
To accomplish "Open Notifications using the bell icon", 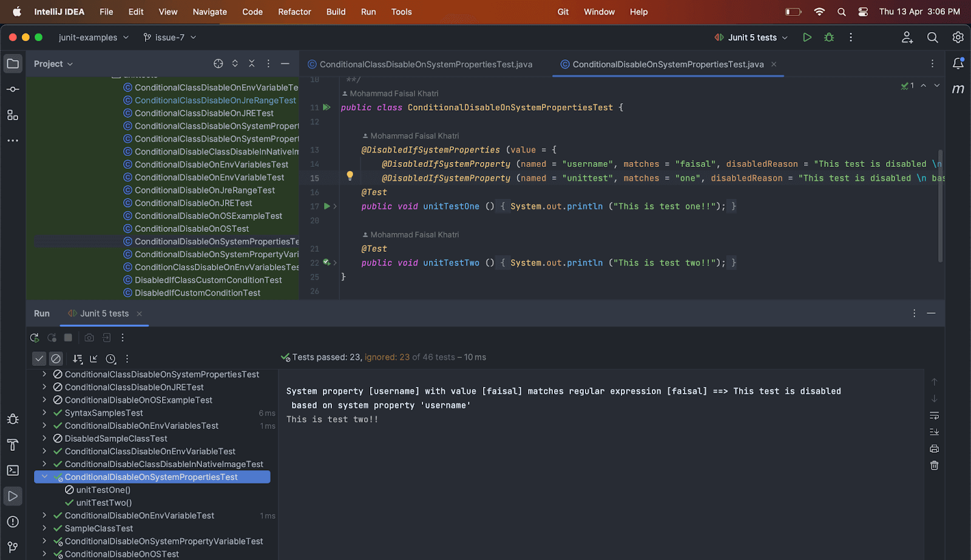I will [959, 63].
